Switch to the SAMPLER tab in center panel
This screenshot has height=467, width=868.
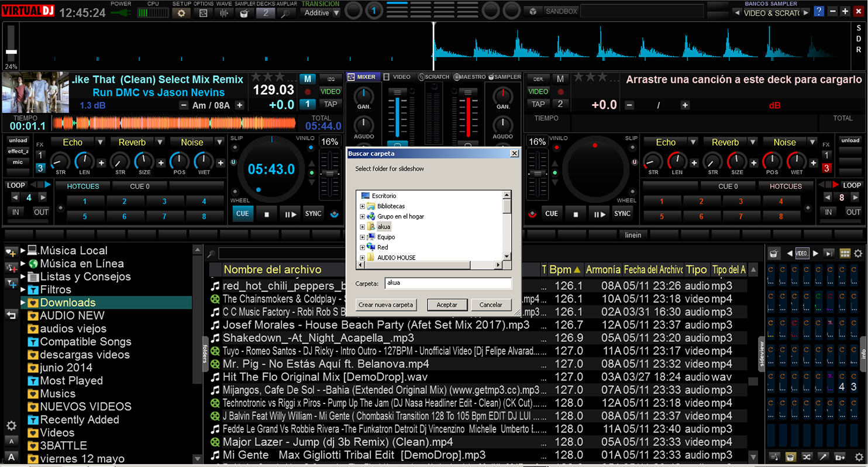pyautogui.click(x=505, y=77)
